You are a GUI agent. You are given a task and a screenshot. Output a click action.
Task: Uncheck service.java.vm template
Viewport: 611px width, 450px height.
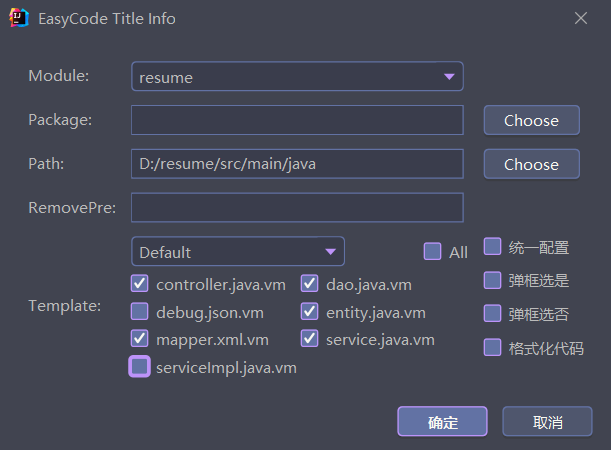[x=310, y=339]
